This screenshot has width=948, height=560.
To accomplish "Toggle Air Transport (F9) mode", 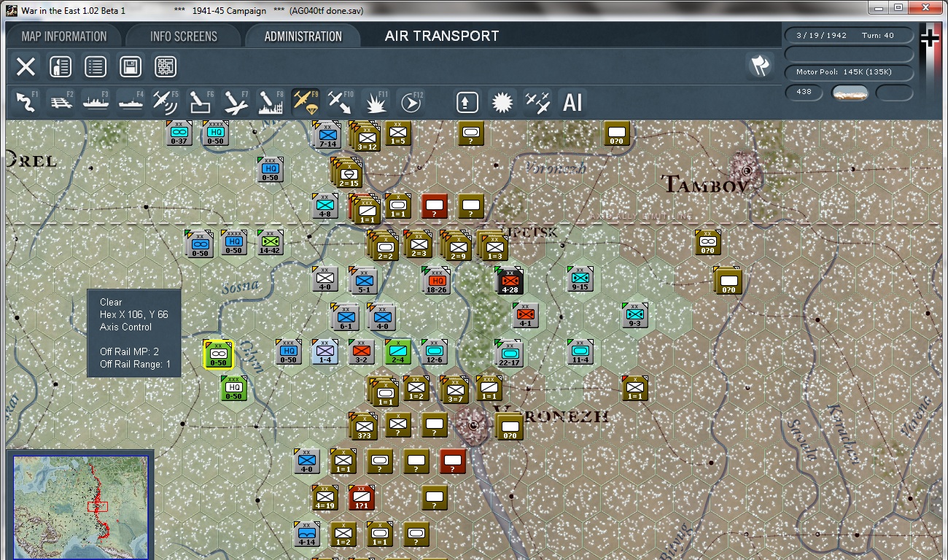I will pyautogui.click(x=306, y=103).
